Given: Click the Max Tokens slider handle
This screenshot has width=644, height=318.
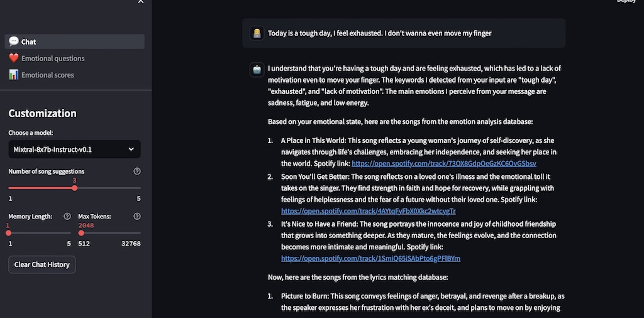Looking at the screenshot, I should pos(82,233).
